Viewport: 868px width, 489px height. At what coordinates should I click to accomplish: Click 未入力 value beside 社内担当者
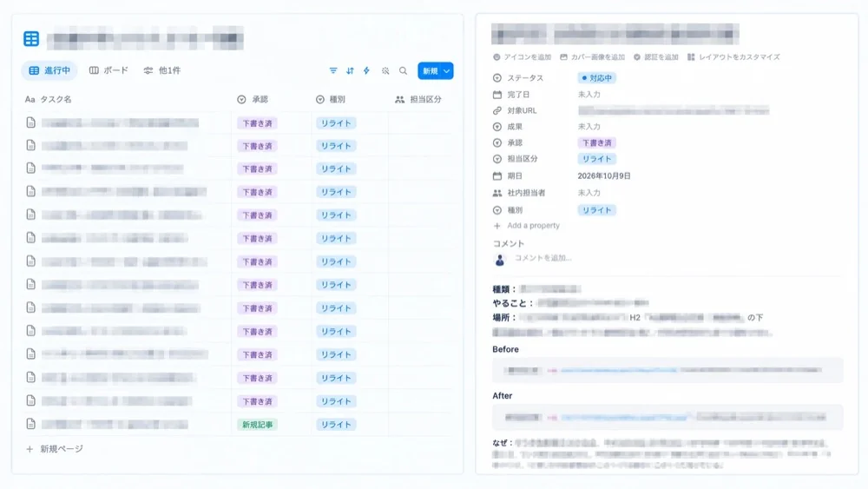pyautogui.click(x=589, y=194)
